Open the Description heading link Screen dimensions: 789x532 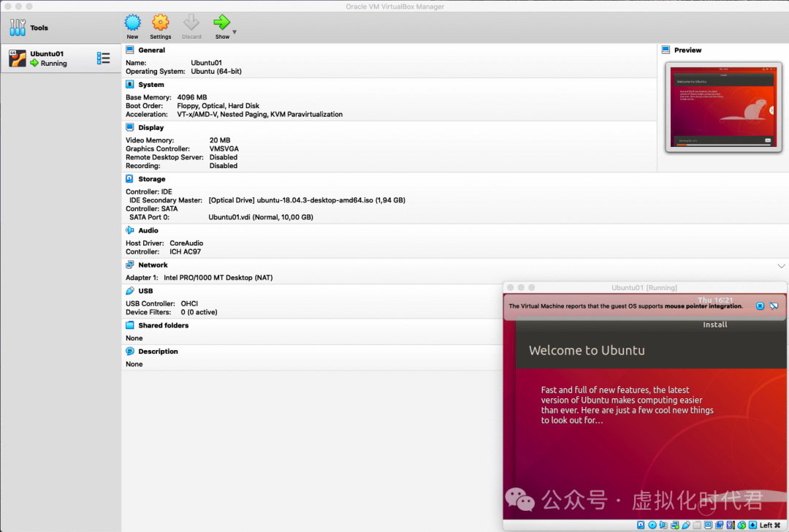(158, 351)
